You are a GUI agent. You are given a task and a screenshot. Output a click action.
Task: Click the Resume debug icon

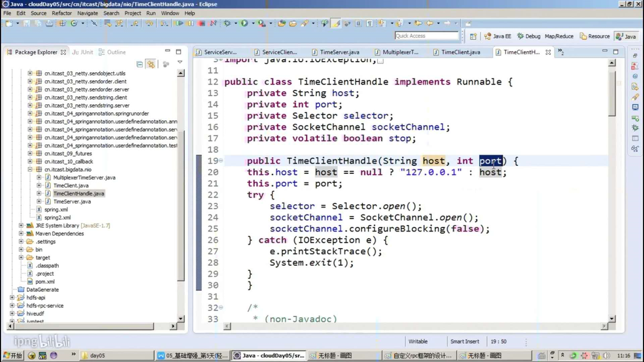[179, 23]
